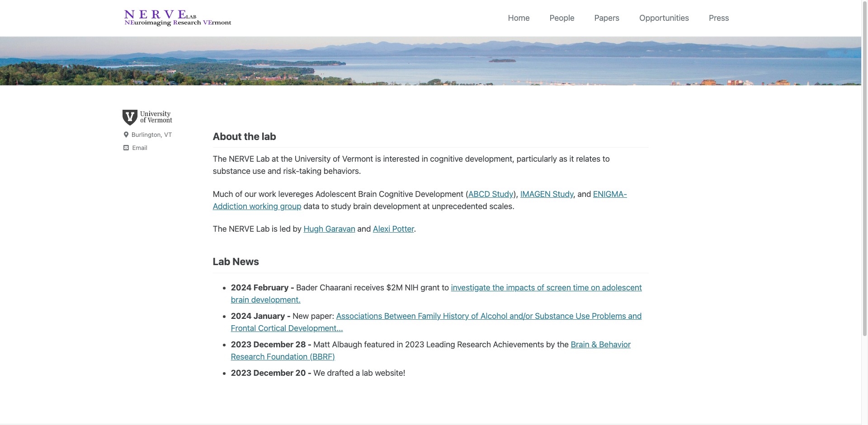Image resolution: width=868 pixels, height=425 pixels.
Task: Click the Email link in sidebar
Action: tap(140, 148)
